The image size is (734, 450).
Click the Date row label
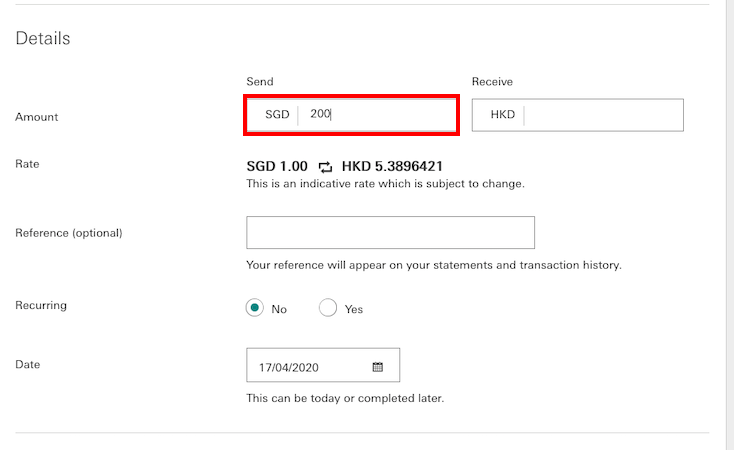(x=28, y=364)
